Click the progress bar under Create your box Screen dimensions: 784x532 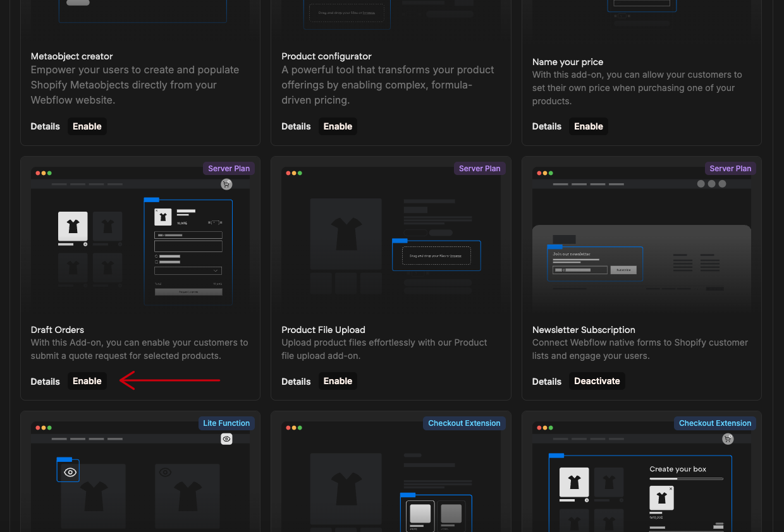(x=686, y=478)
